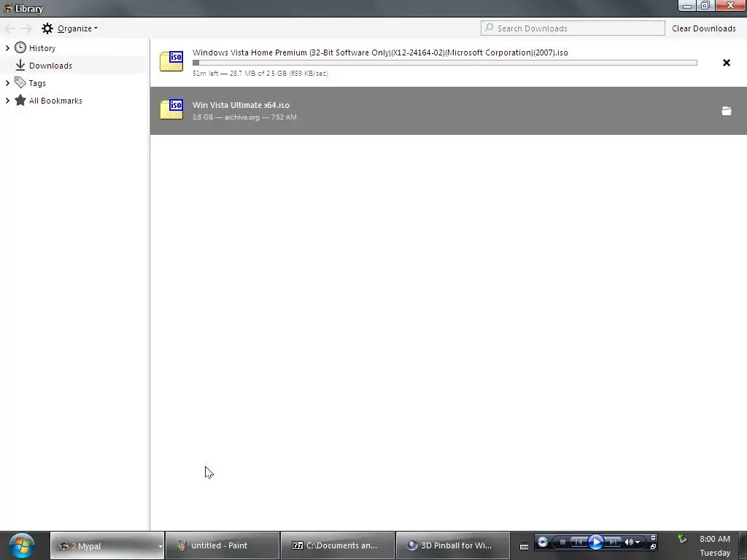Viewport: 747px width, 560px height.
Task: Click the '51m left' download status text
Action: pyautogui.click(x=260, y=74)
